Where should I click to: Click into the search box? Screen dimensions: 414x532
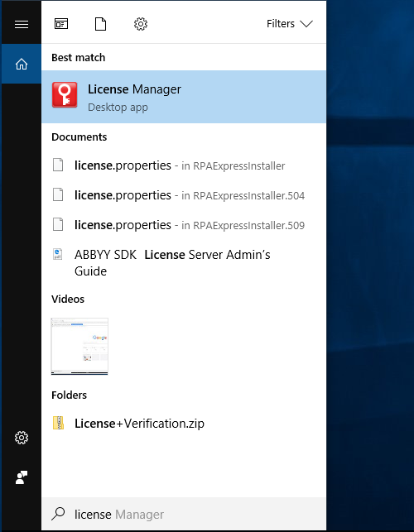[184, 515]
